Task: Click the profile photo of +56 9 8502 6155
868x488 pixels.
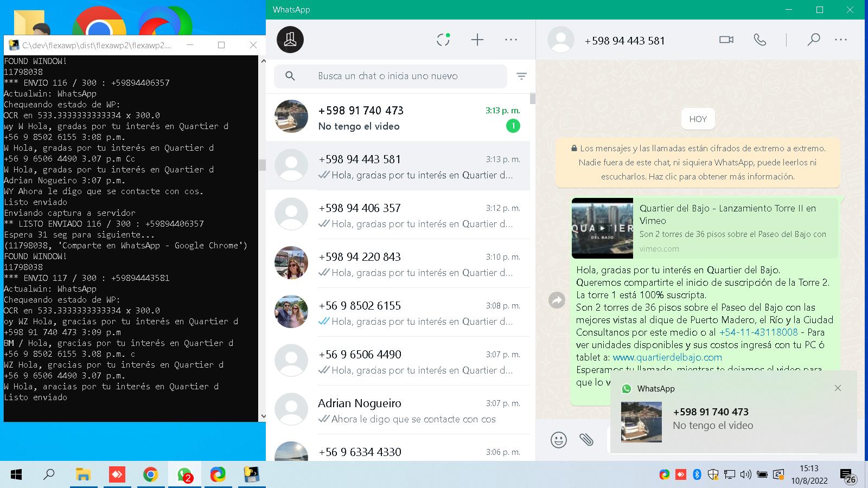Action: [x=291, y=312]
